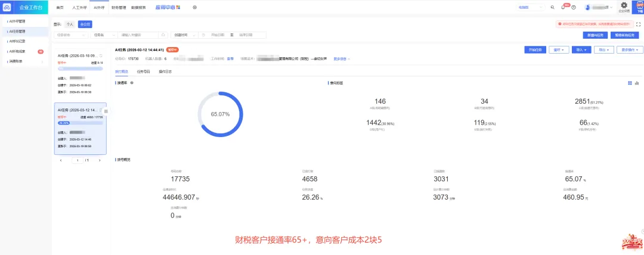Image resolution: width=644 pixels, height=255 pixels.
Task: Open the notification bell with 99+ badge
Action: (563, 7)
